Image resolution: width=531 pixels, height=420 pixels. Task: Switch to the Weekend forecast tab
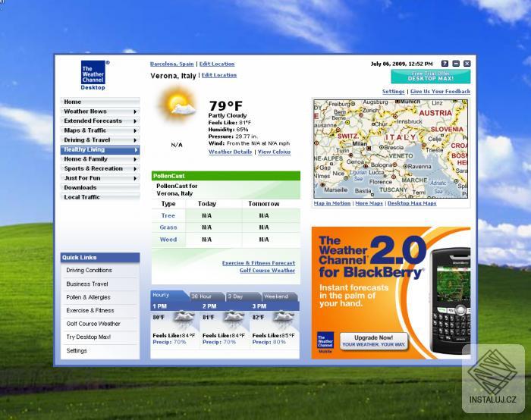(x=280, y=296)
